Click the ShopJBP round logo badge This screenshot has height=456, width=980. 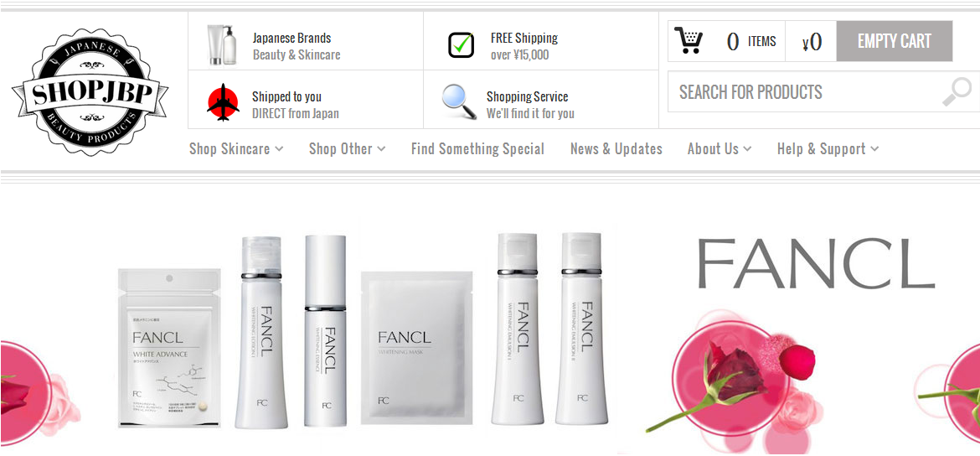[x=90, y=91]
